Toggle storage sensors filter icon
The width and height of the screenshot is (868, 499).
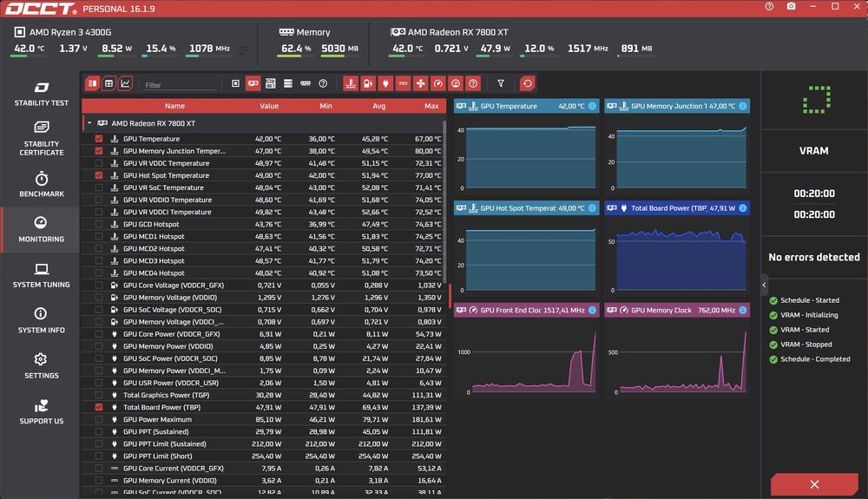[x=288, y=83]
